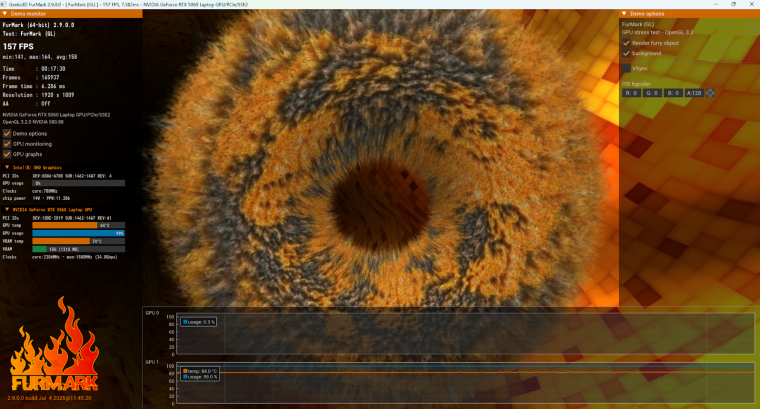Click the GPU 0 usage: 0.3 % legend
Image resolution: width=760 pixels, height=409 pixels.
pos(199,322)
